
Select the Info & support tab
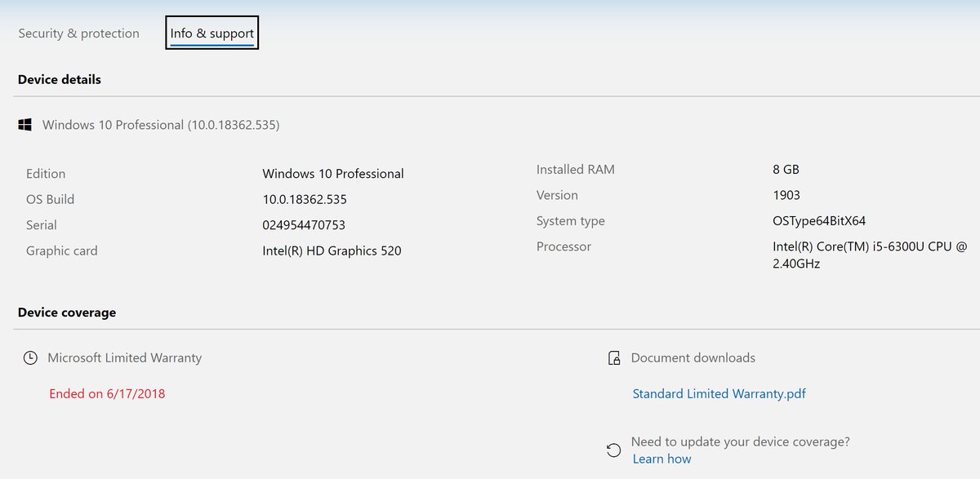point(212,33)
